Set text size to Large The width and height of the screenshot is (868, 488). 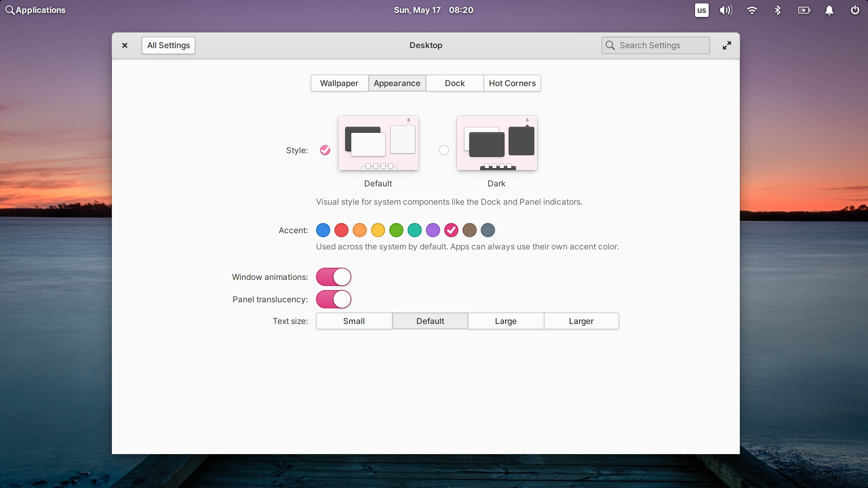(x=506, y=321)
